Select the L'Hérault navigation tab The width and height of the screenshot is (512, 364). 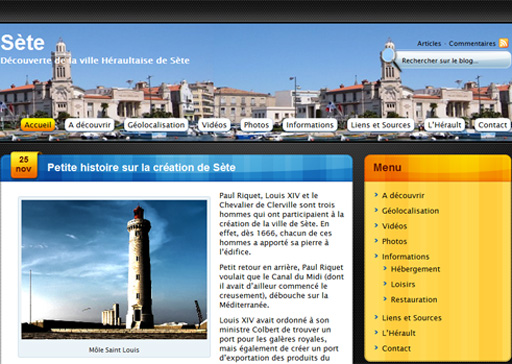(444, 125)
